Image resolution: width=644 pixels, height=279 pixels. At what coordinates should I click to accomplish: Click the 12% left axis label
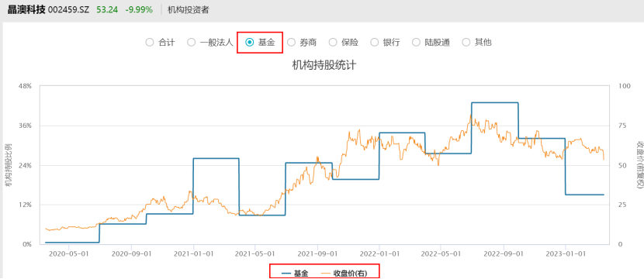click(x=26, y=205)
